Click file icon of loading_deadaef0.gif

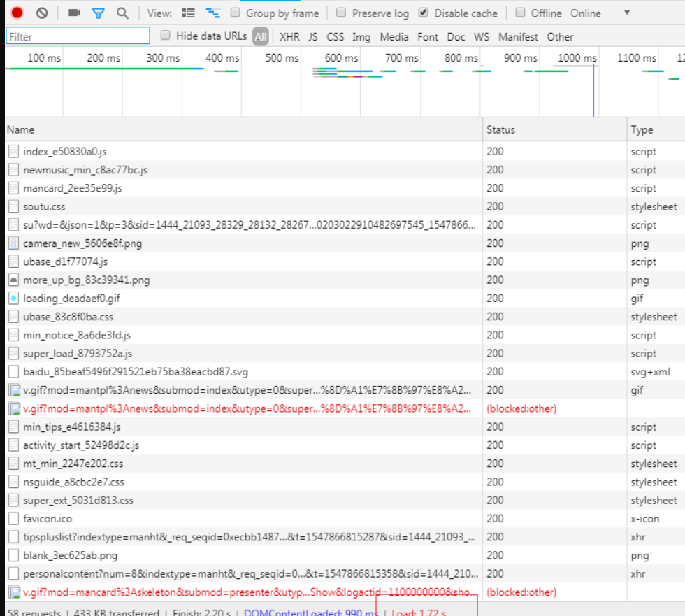[14, 299]
